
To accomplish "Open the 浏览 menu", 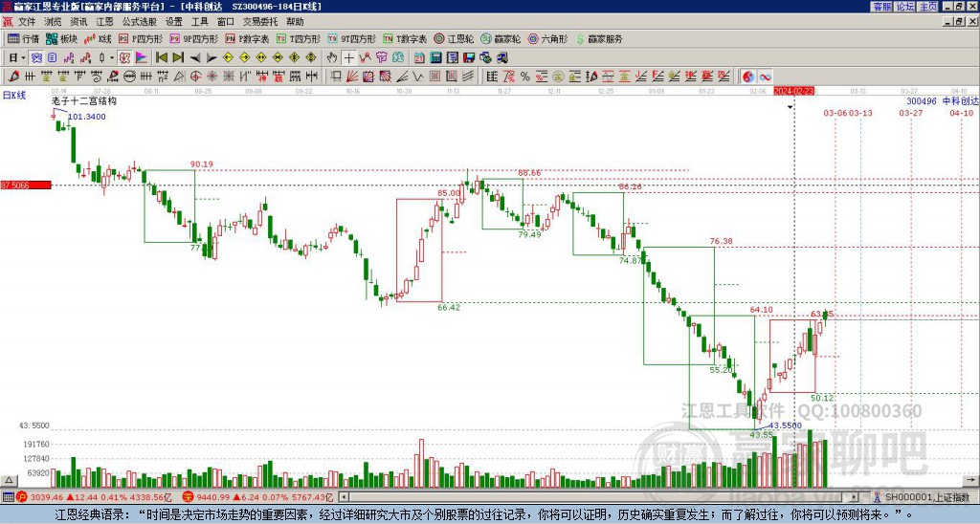I will (x=53, y=22).
